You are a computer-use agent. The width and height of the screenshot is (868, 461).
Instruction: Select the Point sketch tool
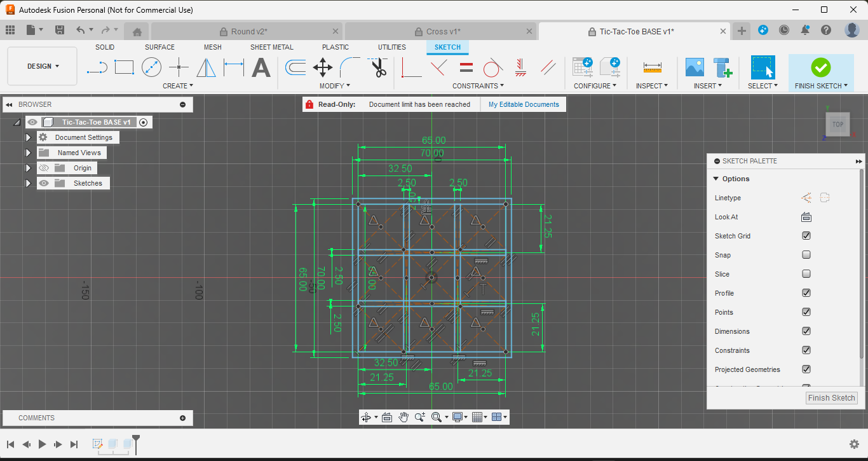179,67
